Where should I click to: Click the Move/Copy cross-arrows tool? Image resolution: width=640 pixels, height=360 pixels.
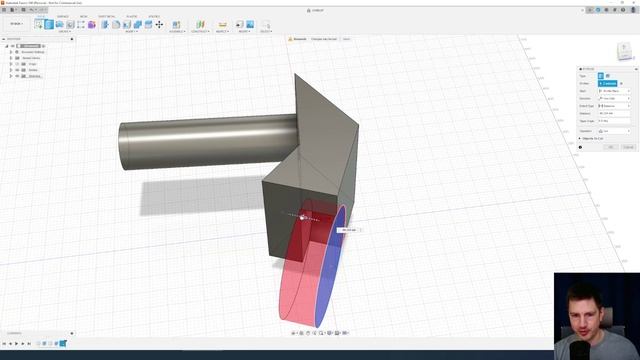pyautogui.click(x=159, y=24)
